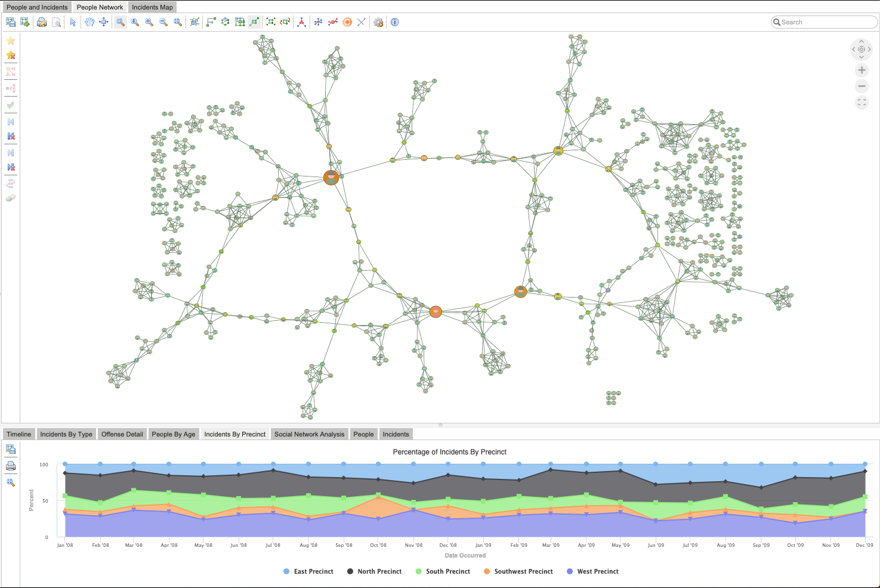
Task: Select the arrow selection tool
Action: (x=72, y=21)
